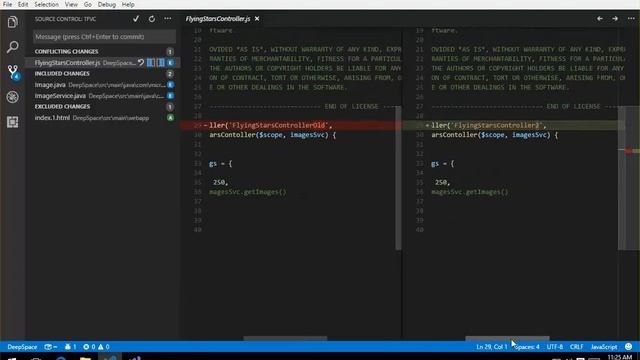Change indentation via Spaces: 4

click(527, 347)
